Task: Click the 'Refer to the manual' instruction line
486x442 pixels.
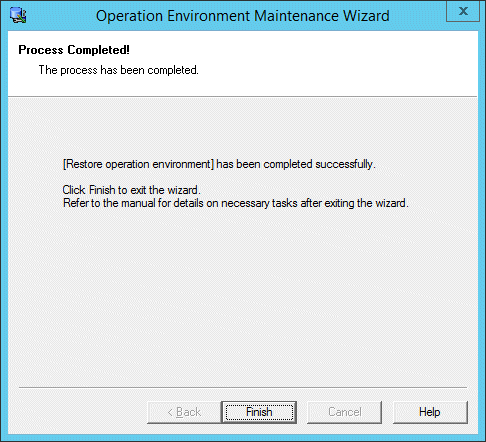Action: point(236,203)
